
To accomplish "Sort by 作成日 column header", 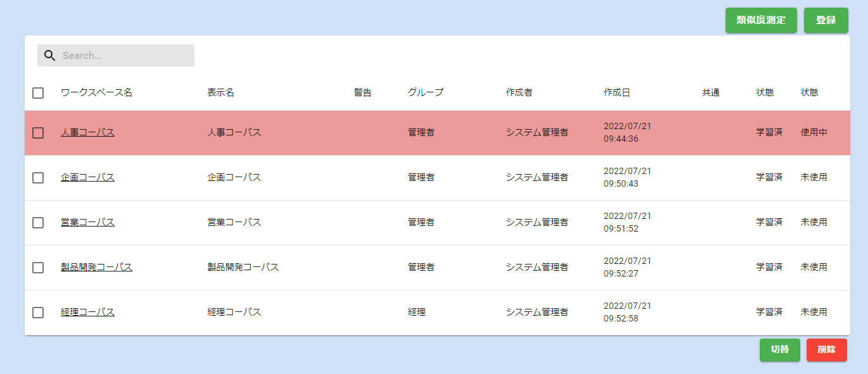I will 617,93.
